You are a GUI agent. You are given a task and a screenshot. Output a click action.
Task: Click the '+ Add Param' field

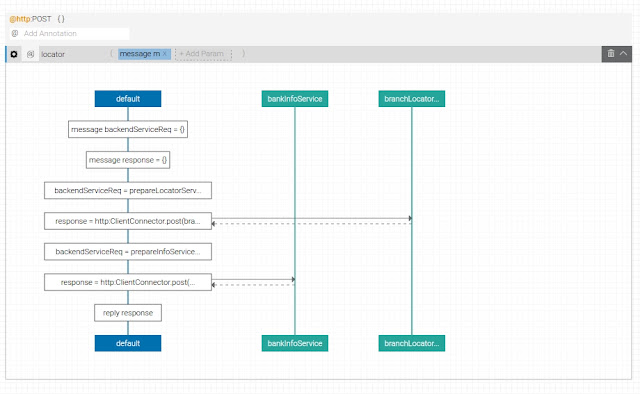pos(203,54)
